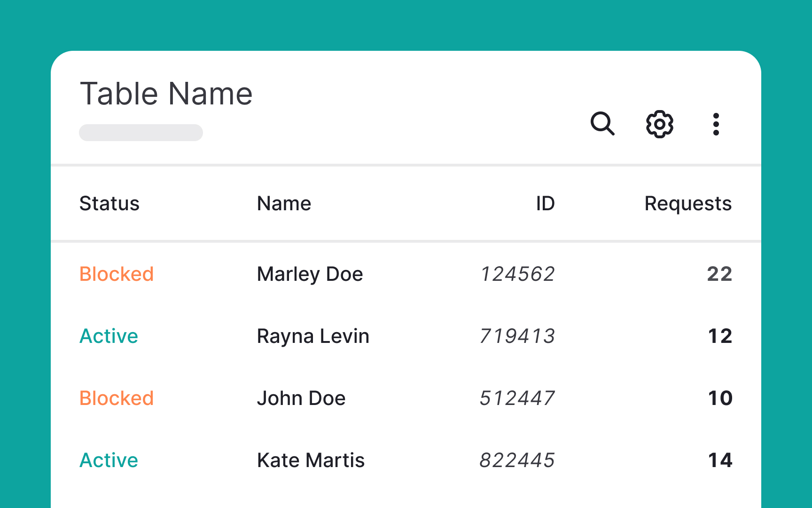Click the magnifier to start searching the table
The width and height of the screenshot is (812, 508).
(603, 124)
